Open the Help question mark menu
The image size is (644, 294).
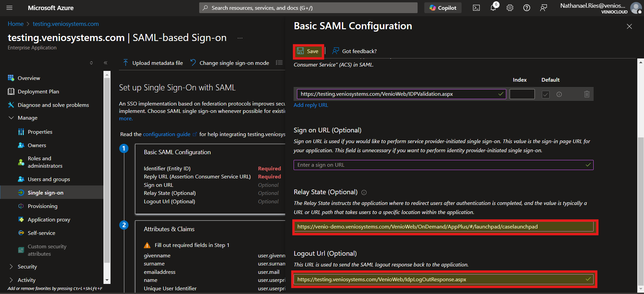pyautogui.click(x=527, y=8)
